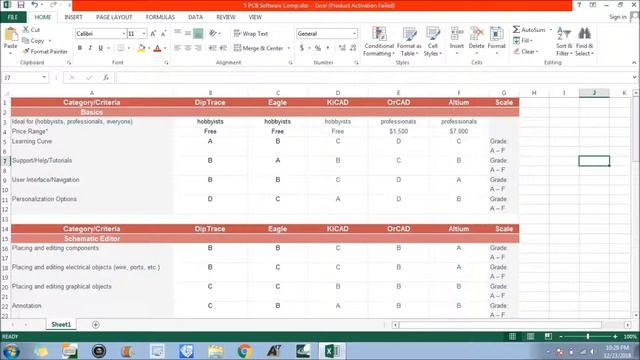Screen dimensions: 640x360
Task: Switch to Normal view in status bar
Action: click(512, 336)
